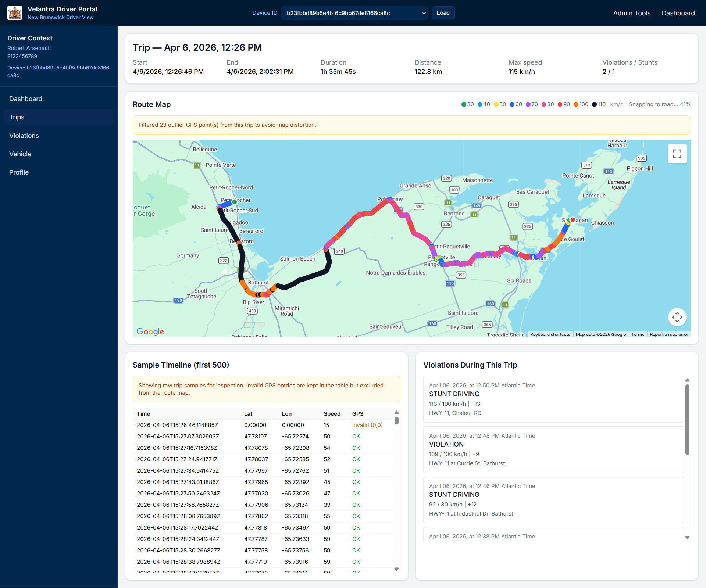Click the 40 km/h legend dot
Viewport: 706px width, 588px height.
tap(480, 104)
